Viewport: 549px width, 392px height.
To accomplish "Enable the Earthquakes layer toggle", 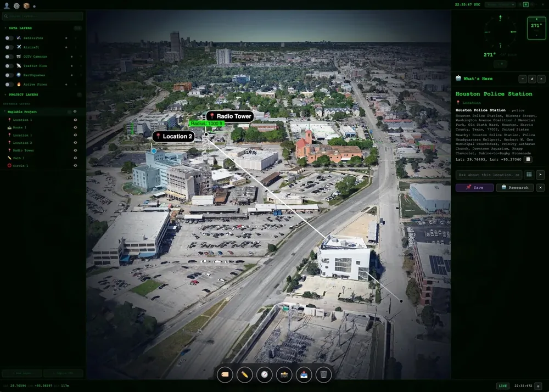I will (9, 75).
